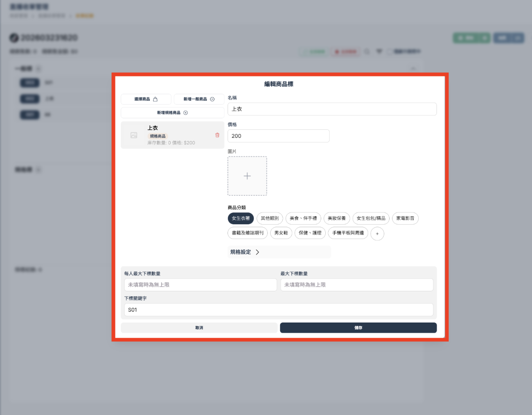
Task: Click 新增一般商品 button with plus icon
Action: point(199,99)
